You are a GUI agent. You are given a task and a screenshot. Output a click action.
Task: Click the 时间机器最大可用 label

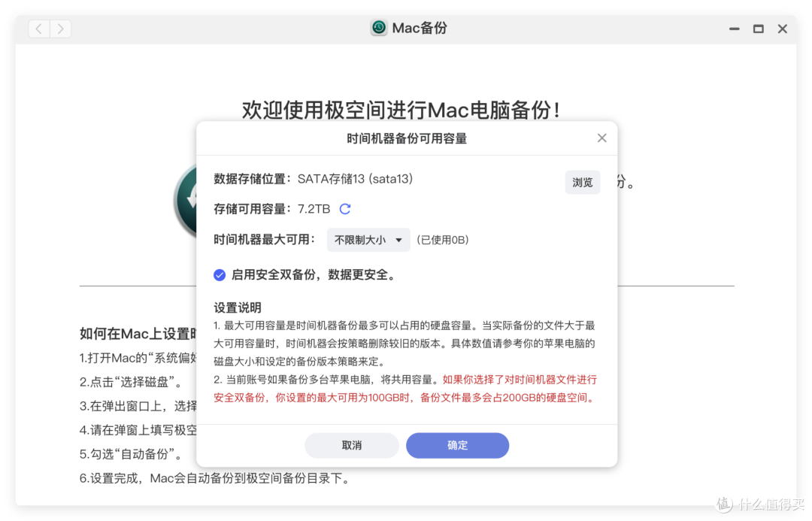265,240
